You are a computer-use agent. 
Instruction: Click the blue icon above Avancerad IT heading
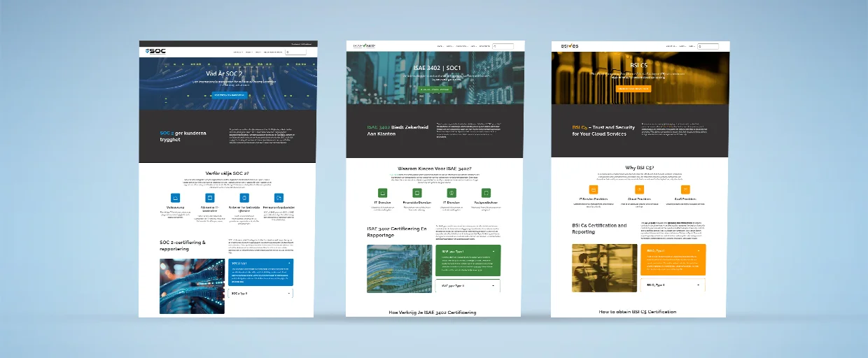coord(210,199)
